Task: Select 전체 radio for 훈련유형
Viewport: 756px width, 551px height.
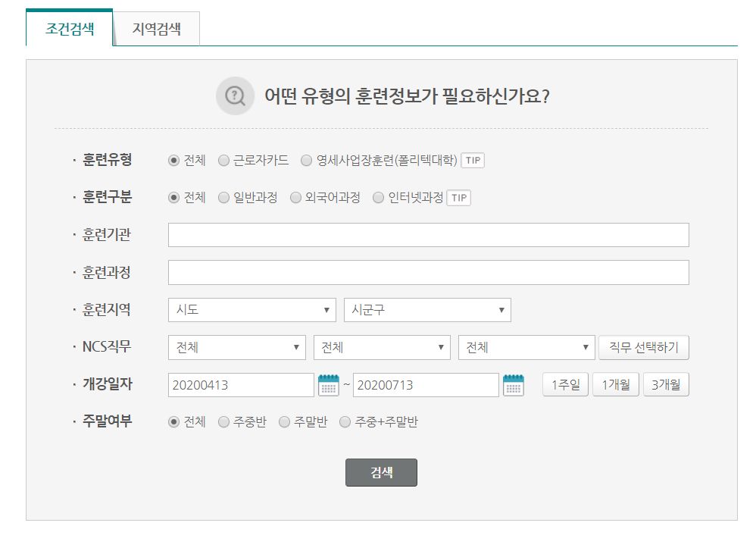Action: [173, 160]
